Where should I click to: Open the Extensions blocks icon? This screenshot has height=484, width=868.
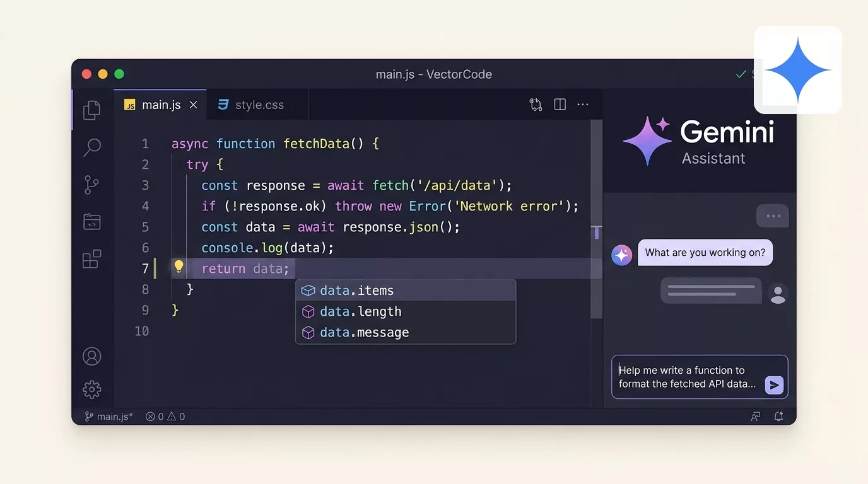(x=92, y=259)
